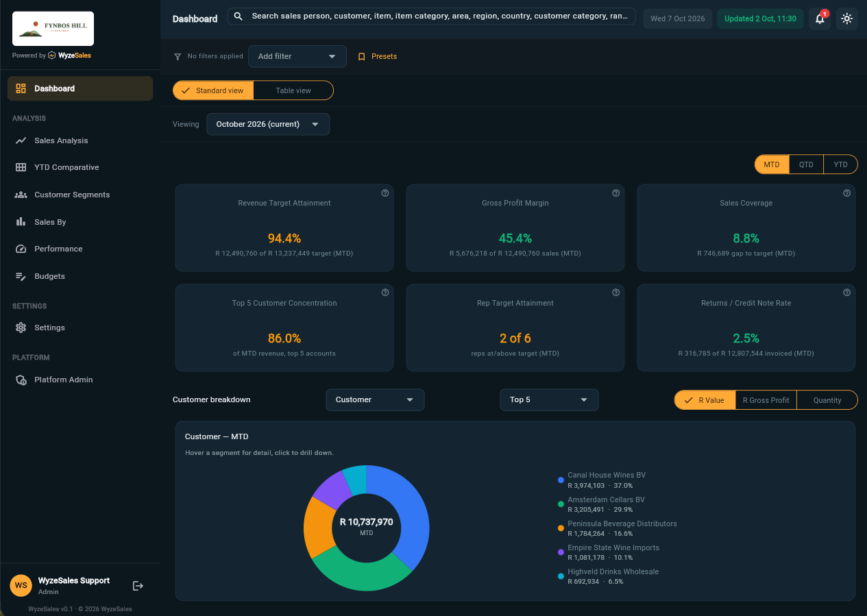Select the R Gross Profit metric
Screen dimensions: 867x616
pos(766,400)
